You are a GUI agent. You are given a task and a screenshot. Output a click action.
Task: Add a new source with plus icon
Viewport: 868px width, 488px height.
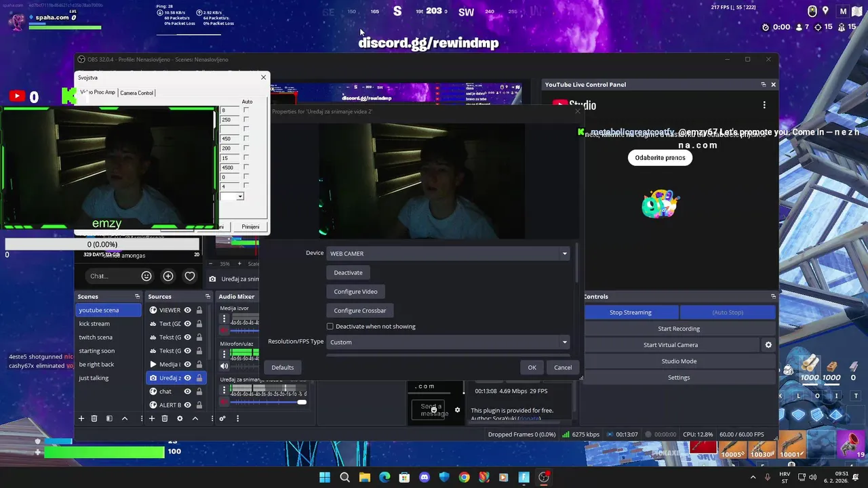click(151, 419)
